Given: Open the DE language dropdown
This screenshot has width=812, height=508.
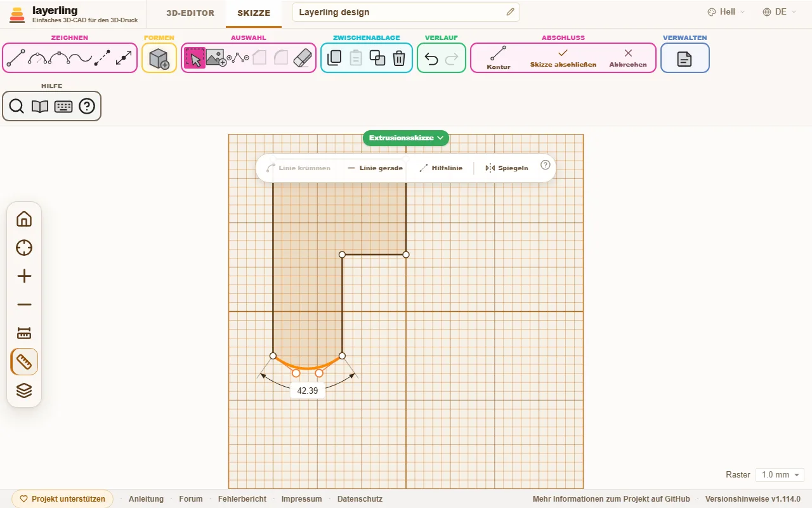Looking at the screenshot, I should pos(780,12).
